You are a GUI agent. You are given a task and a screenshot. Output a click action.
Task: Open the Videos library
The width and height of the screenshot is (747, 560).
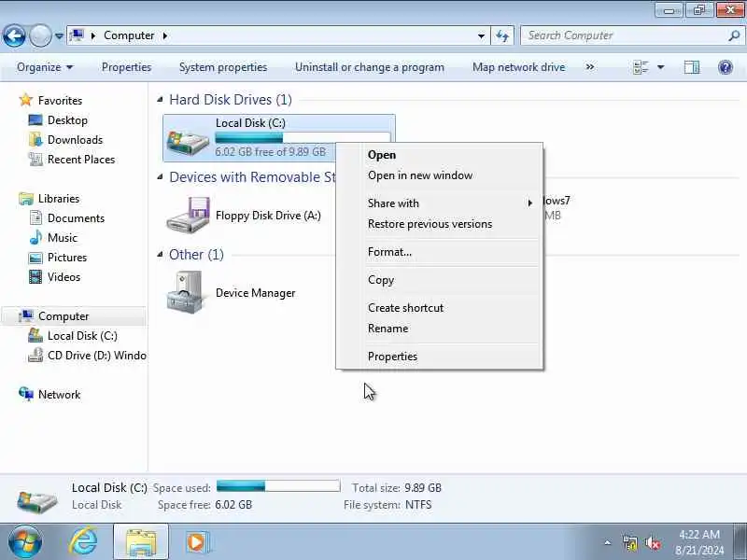pos(63,276)
